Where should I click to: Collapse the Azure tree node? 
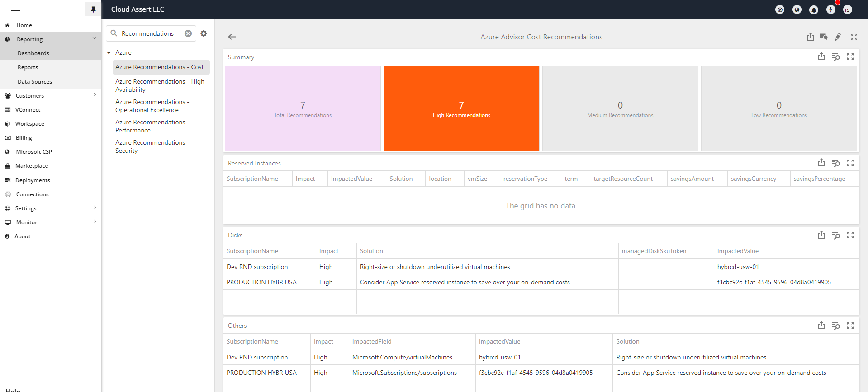pyautogui.click(x=109, y=53)
